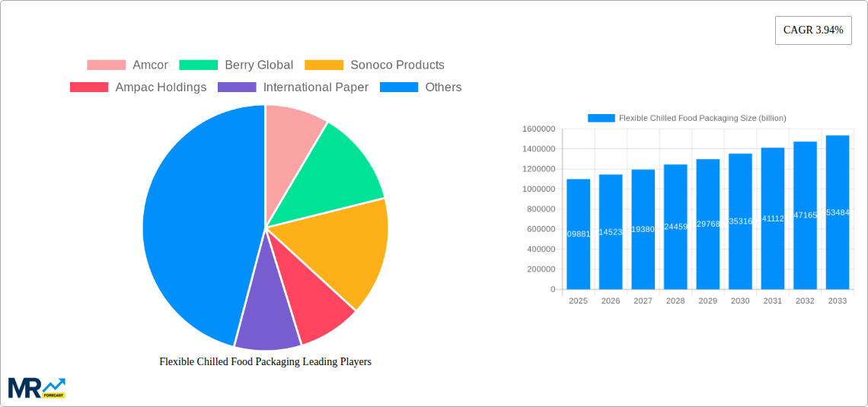Click the International Paper purple legend swatch
The width and height of the screenshot is (868, 407).
click(237, 87)
